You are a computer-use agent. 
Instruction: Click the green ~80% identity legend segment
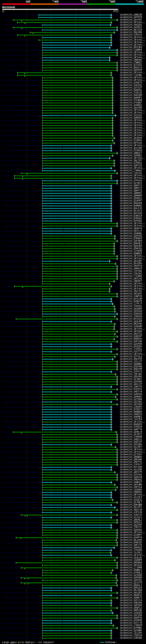[101, 4]
